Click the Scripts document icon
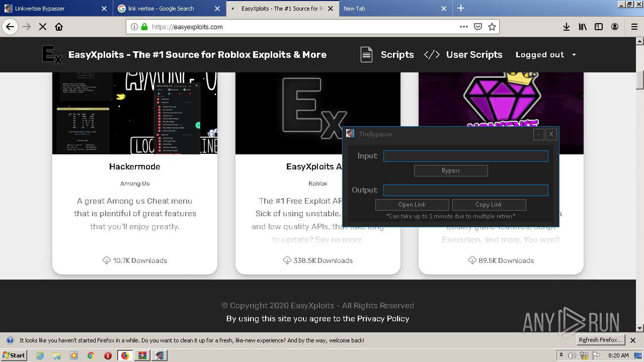Screen dimensions: 644x362 click(x=366, y=55)
